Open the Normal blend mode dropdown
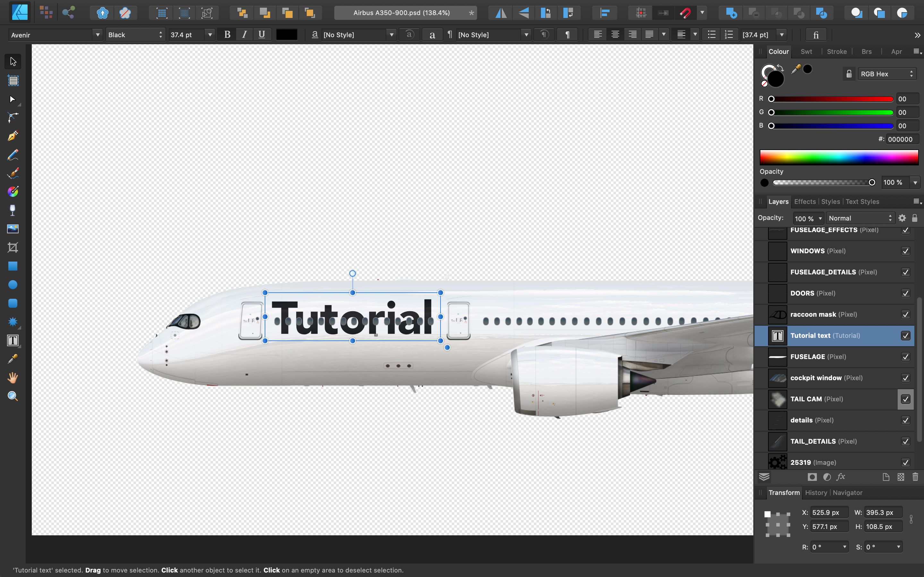The image size is (924, 577). [x=860, y=218]
